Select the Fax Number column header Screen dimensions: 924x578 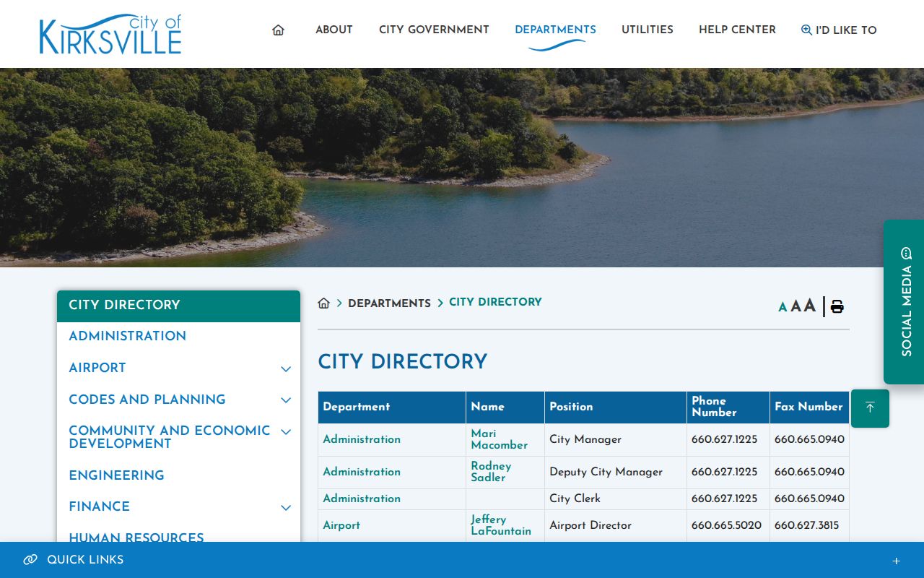(x=808, y=407)
